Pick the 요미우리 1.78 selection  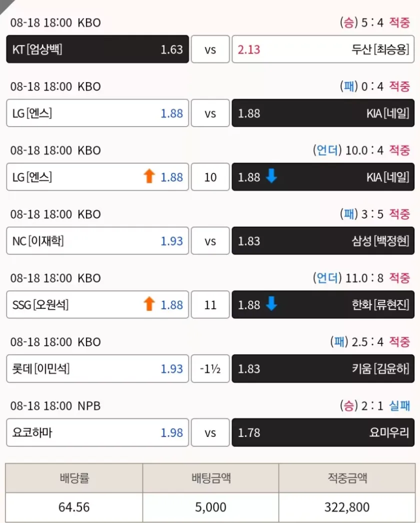(x=323, y=432)
